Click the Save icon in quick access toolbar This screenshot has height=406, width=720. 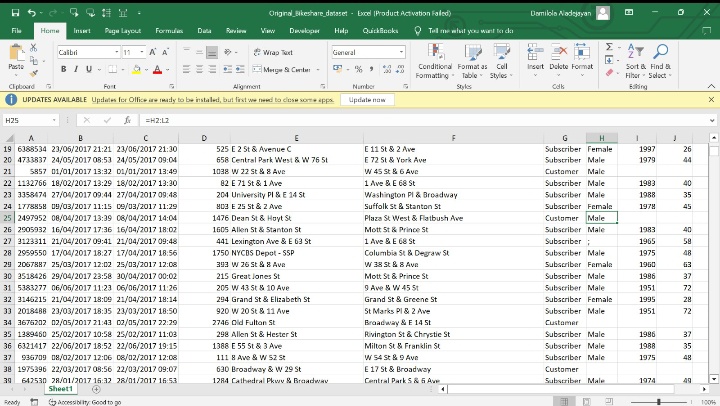[x=15, y=13]
